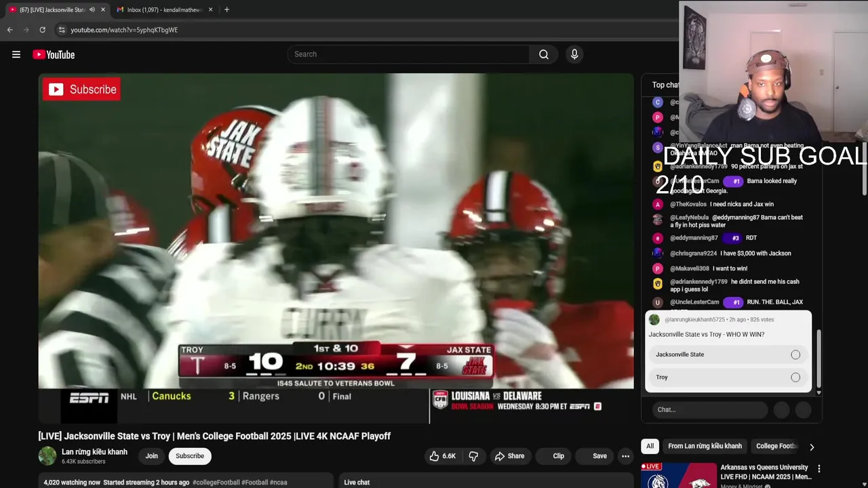Open the YouTube hamburger guide menu
The height and width of the screenshot is (488, 868).
click(x=16, y=54)
